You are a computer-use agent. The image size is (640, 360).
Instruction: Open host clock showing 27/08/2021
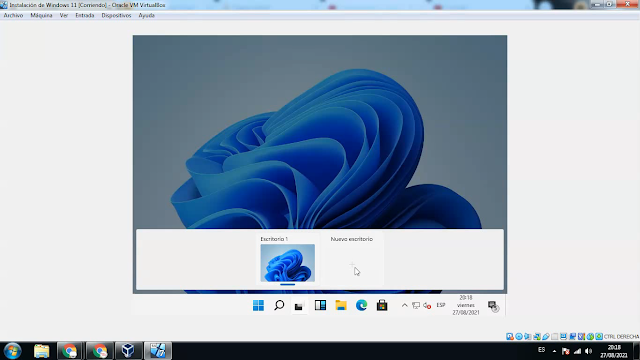coord(614,351)
